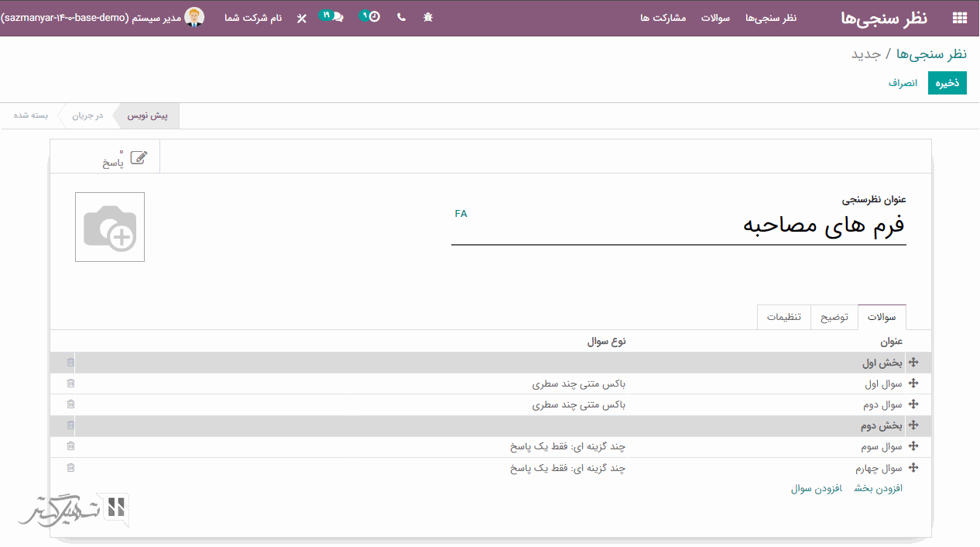The width and height of the screenshot is (980, 547).
Task: Upload image via the camera placeholder
Action: [110, 227]
